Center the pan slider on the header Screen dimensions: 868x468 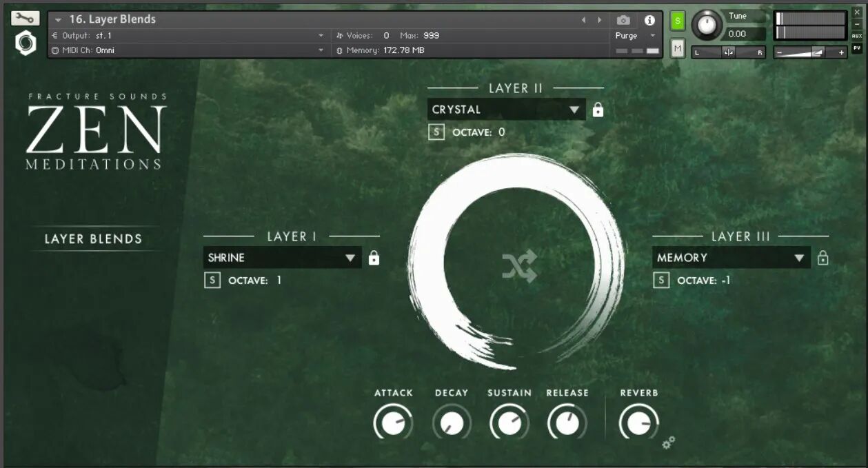(728, 52)
